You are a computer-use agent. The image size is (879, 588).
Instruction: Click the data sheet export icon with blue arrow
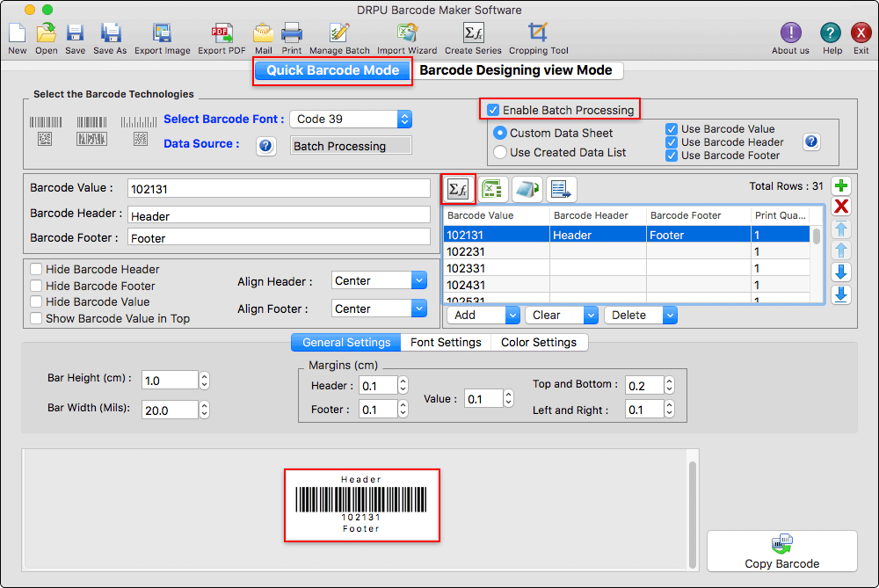561,189
